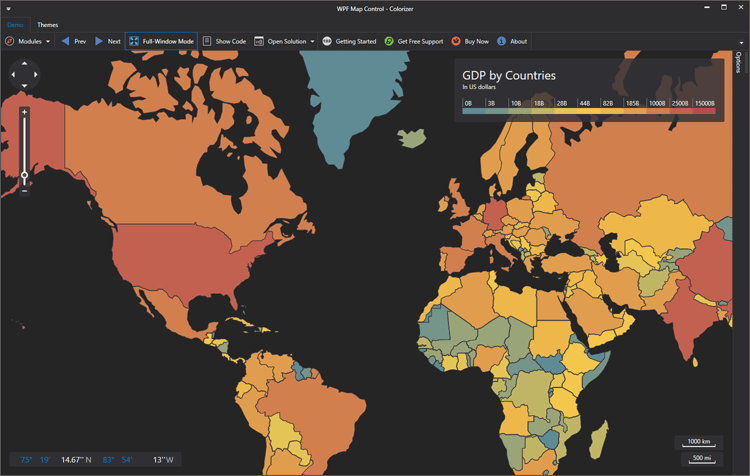The height and width of the screenshot is (476, 750).
Task: Expand the Modules dropdown arrow
Action: coord(49,42)
